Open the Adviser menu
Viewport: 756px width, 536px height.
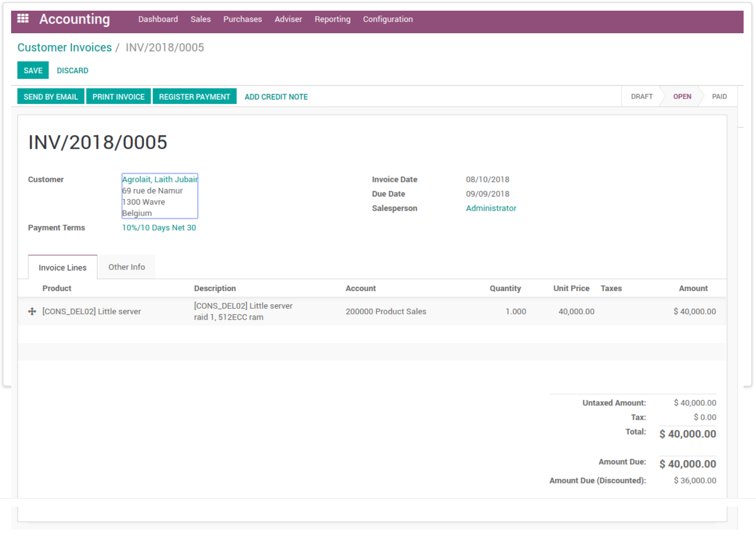[288, 19]
